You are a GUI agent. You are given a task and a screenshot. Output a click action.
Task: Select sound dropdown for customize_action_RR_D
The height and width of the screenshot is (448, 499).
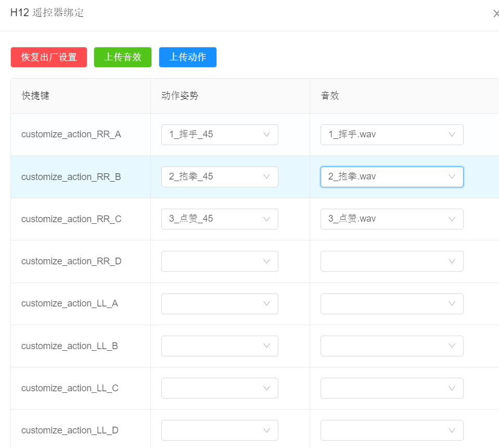[391, 261]
